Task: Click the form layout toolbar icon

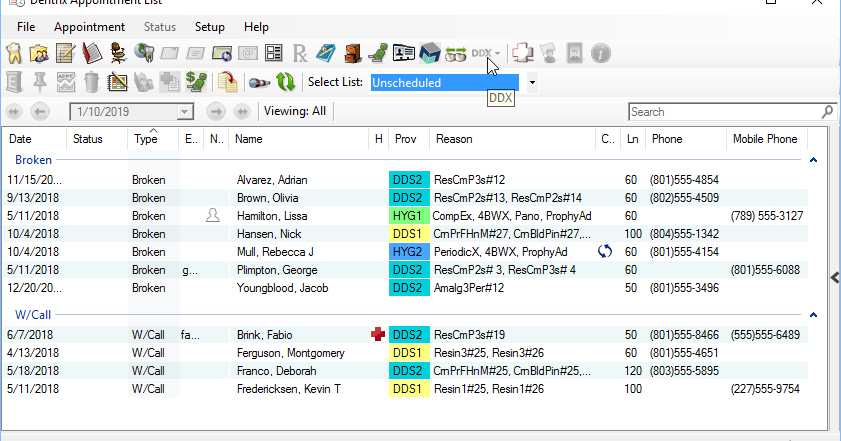Action: [274, 53]
